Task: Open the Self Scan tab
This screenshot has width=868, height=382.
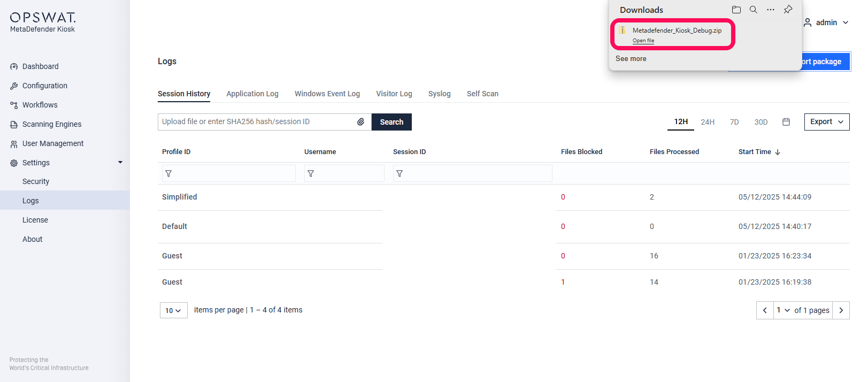Action: (482, 94)
